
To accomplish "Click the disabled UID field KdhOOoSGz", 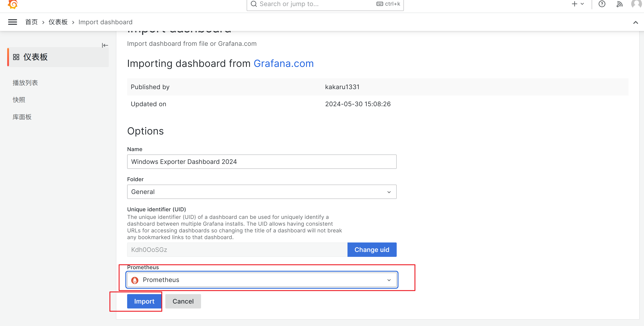I will (237, 250).
